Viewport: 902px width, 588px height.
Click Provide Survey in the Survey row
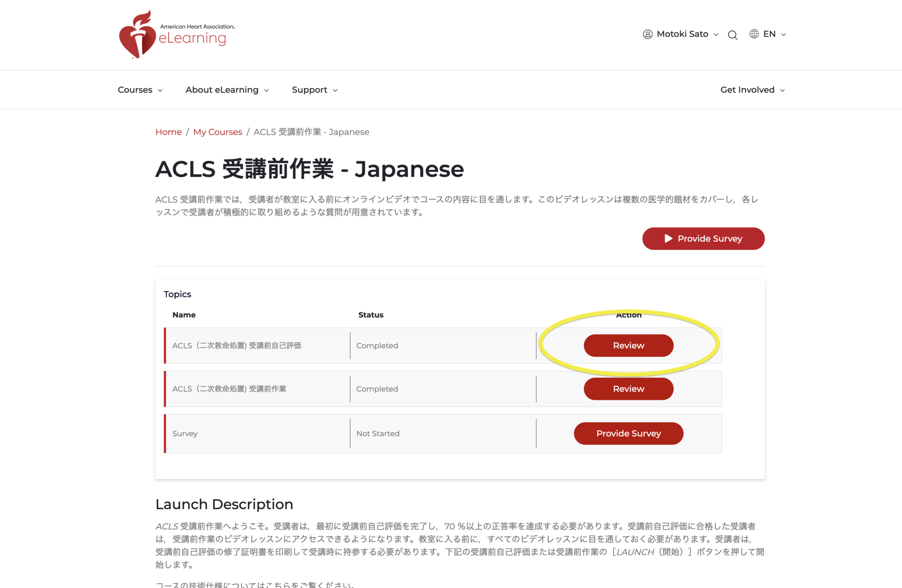point(628,433)
